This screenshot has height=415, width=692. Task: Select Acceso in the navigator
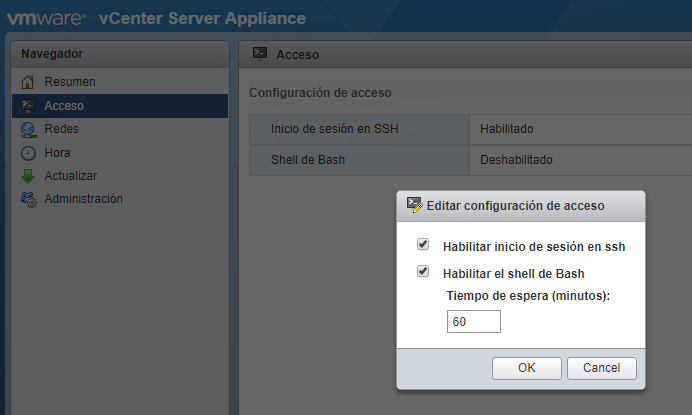pyautogui.click(x=120, y=106)
